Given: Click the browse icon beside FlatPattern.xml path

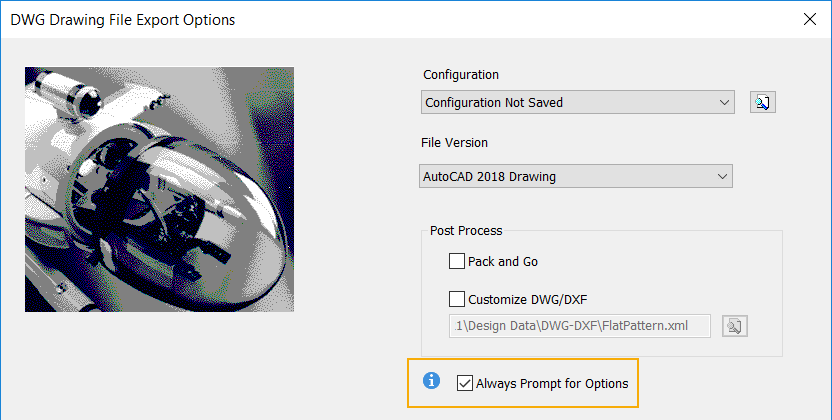Looking at the screenshot, I should click(x=735, y=326).
